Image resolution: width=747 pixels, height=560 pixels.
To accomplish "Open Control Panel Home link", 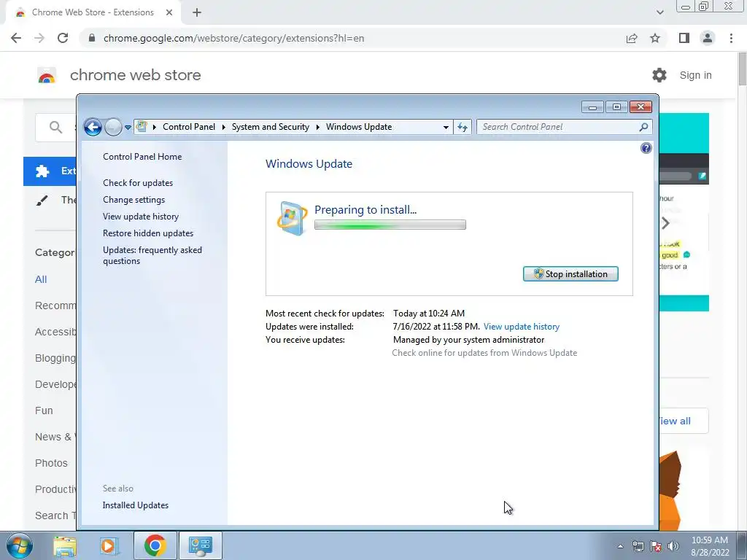I will pos(142,157).
